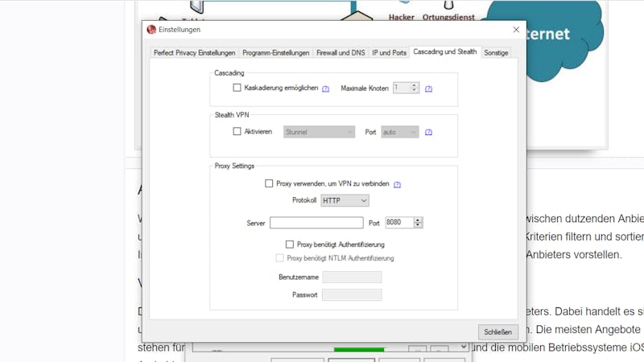The image size is (644, 362).
Task: Enable Kaskadierung ermöglichen checkbox
Action: click(237, 88)
